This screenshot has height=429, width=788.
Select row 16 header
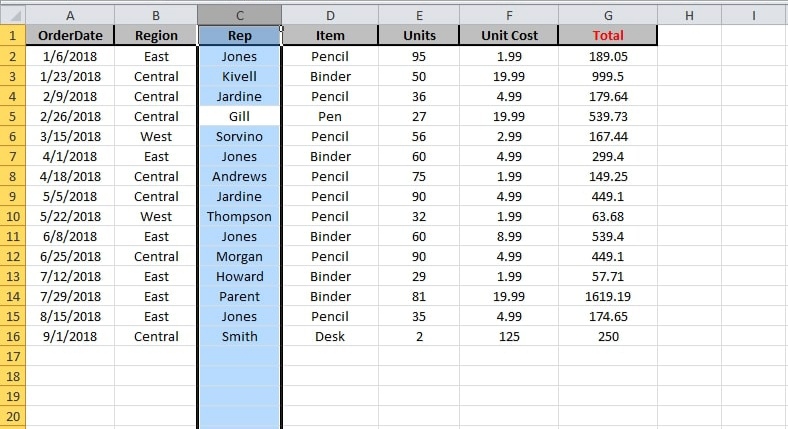pyautogui.click(x=12, y=336)
